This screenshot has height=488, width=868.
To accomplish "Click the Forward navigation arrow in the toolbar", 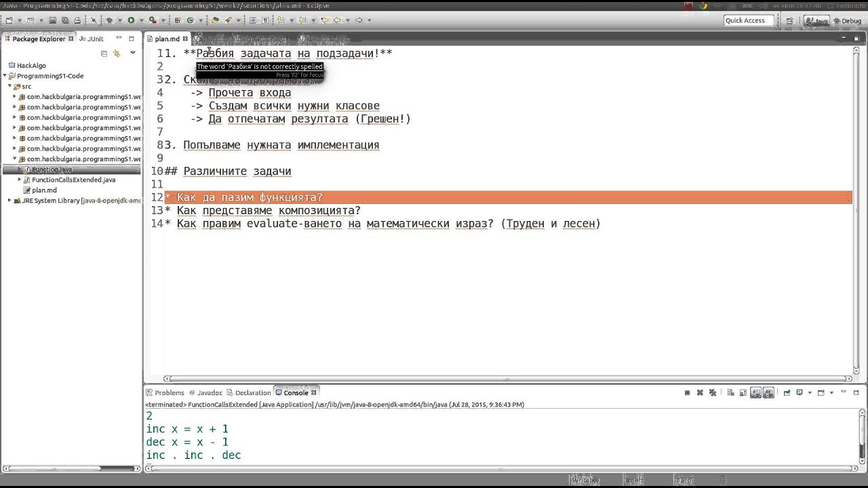I will tap(359, 20).
